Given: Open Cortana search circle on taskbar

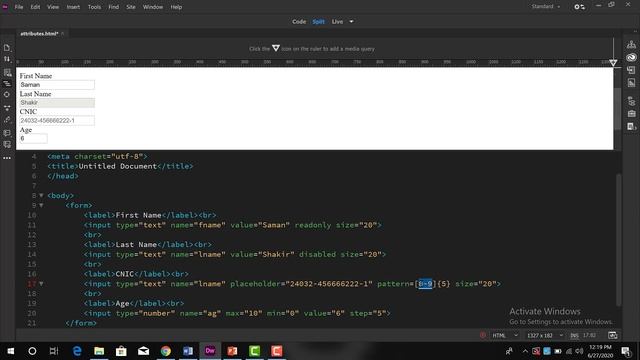Looking at the screenshot, I should click(x=32, y=351).
